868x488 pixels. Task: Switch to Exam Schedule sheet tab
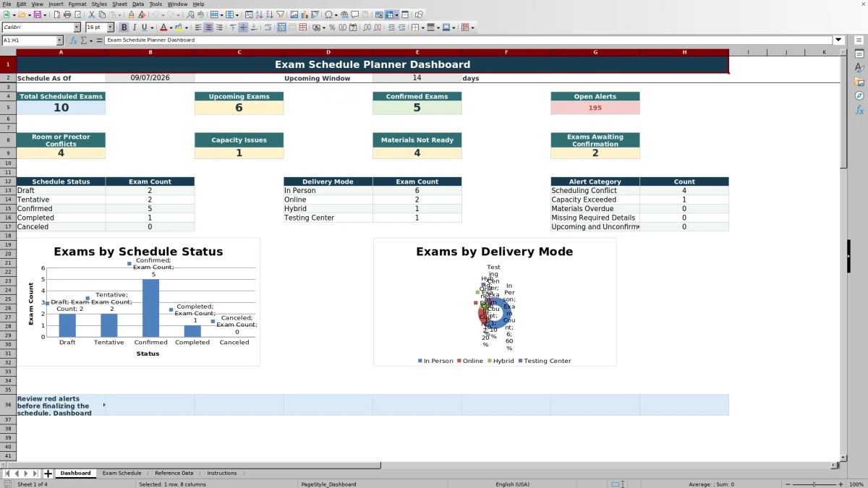point(122,474)
